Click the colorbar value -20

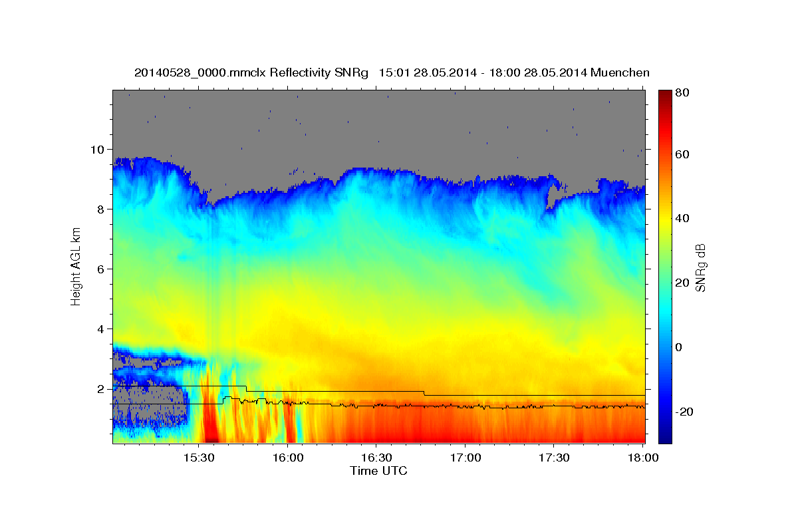pyautogui.click(x=685, y=412)
